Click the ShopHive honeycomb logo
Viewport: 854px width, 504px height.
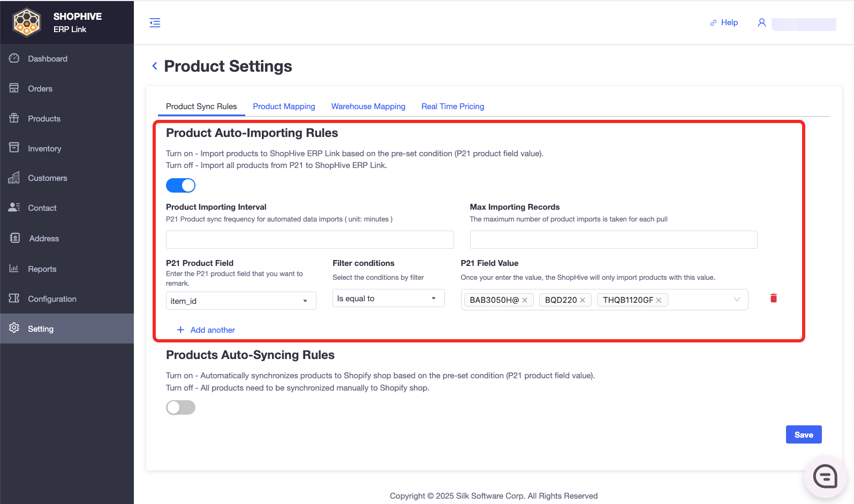pos(27,22)
